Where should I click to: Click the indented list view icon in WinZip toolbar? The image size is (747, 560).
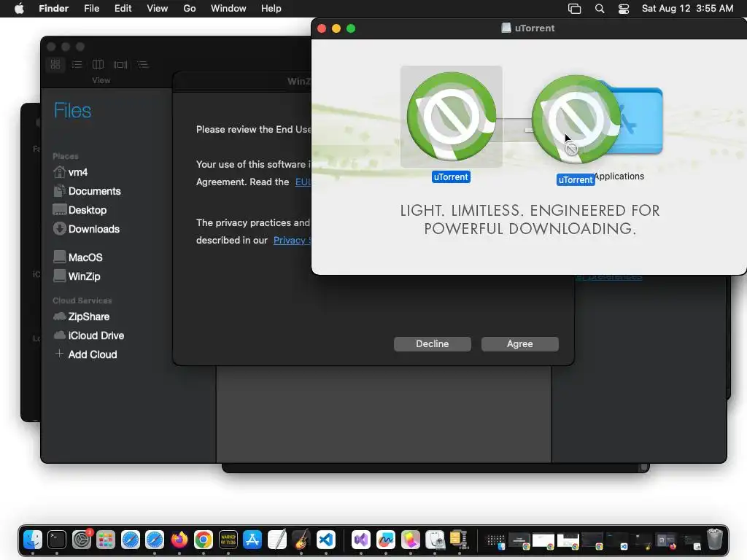click(x=142, y=64)
